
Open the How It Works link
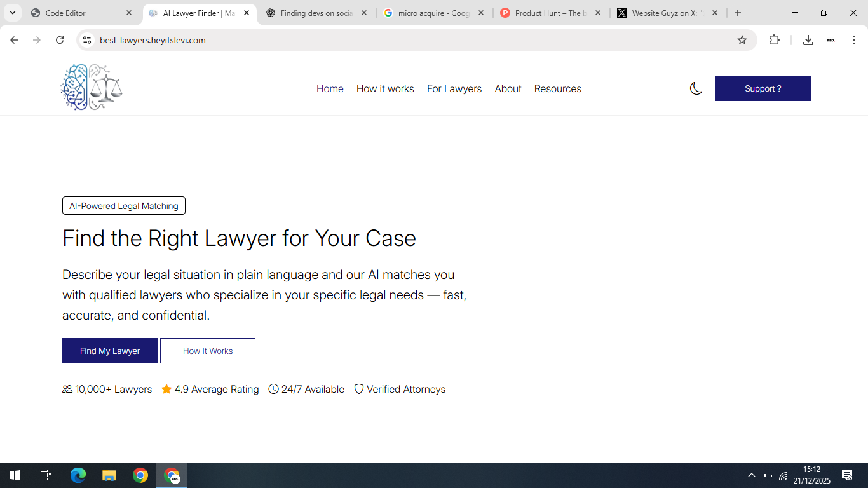click(208, 350)
